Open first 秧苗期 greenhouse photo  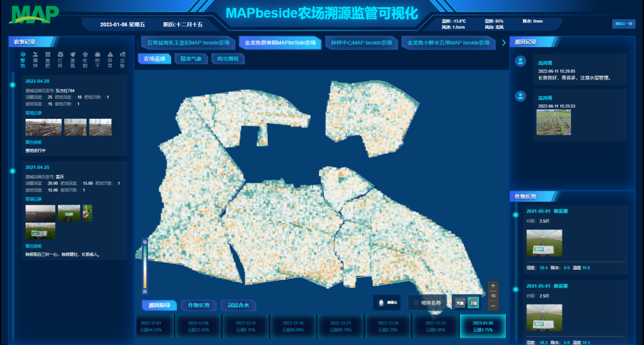pos(544,243)
